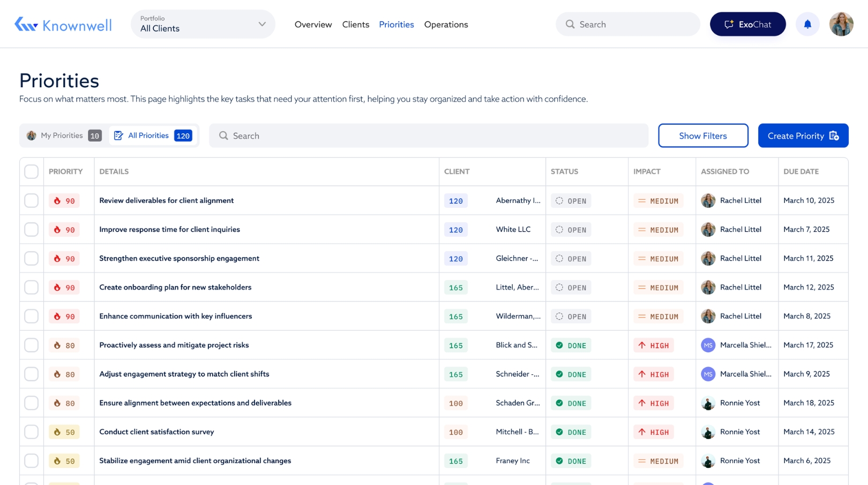Click the Knownwell logo
The height and width of the screenshot is (485, 868).
[63, 24]
